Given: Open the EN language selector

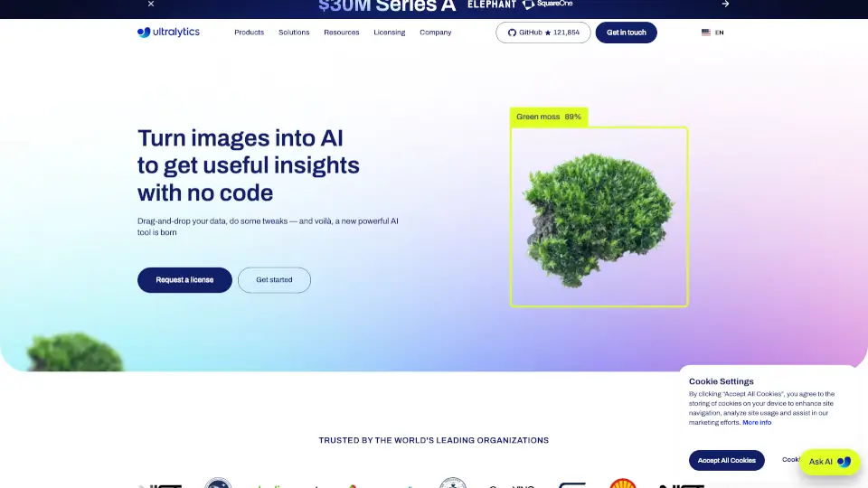Looking at the screenshot, I should tap(719, 33).
